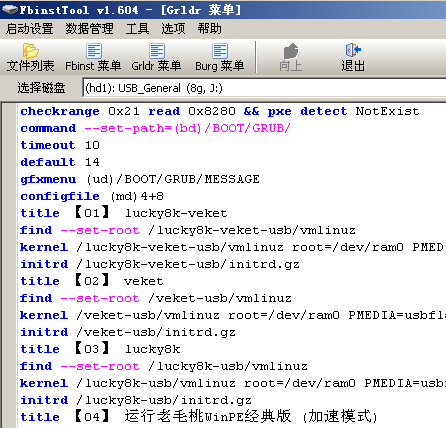Click the 'kernel /veket-usb/vmlinuz' line
Image resolution: width=446 pixels, height=428 pixels.
(x=232, y=315)
